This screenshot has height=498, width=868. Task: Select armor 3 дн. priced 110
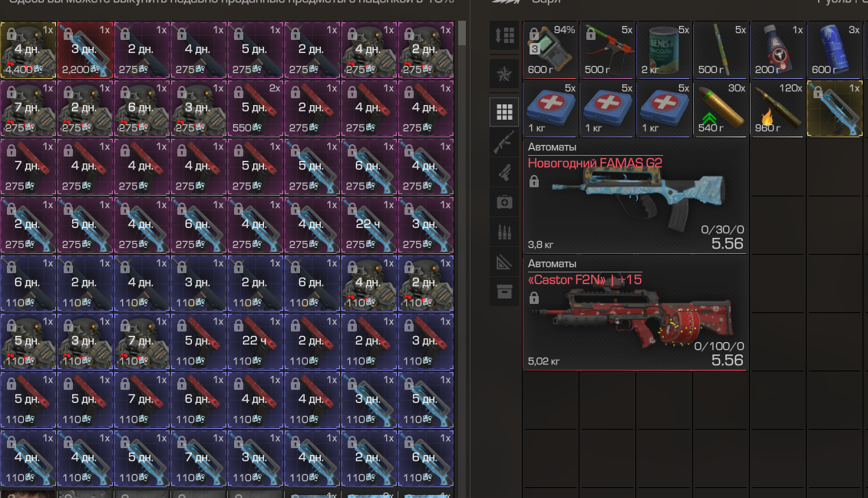(85, 342)
